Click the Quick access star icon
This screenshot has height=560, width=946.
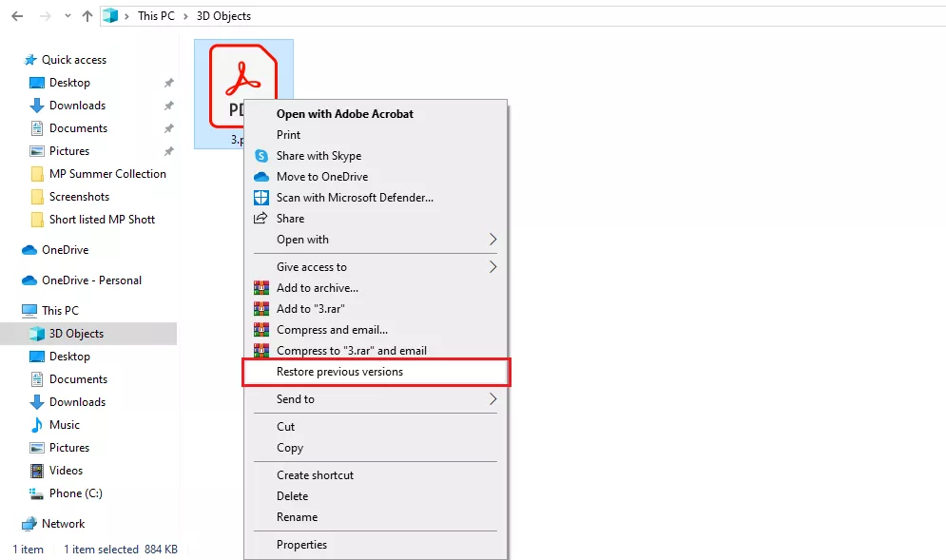[x=29, y=59]
